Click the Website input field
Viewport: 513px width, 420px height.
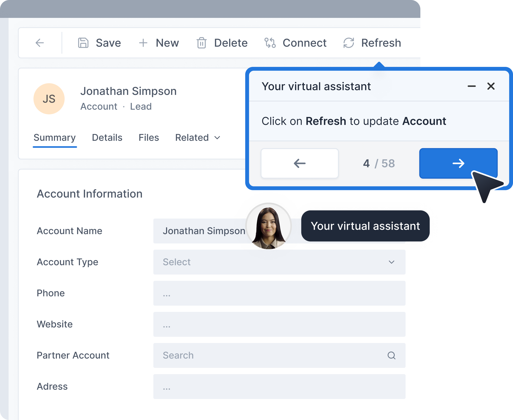(279, 324)
